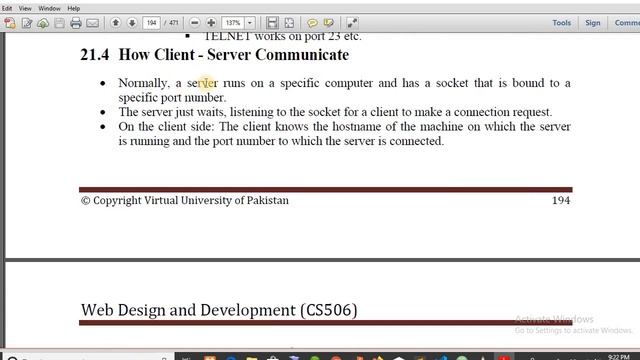Enable scrolling page display mode icon
The height and width of the screenshot is (360, 640).
(x=272, y=23)
